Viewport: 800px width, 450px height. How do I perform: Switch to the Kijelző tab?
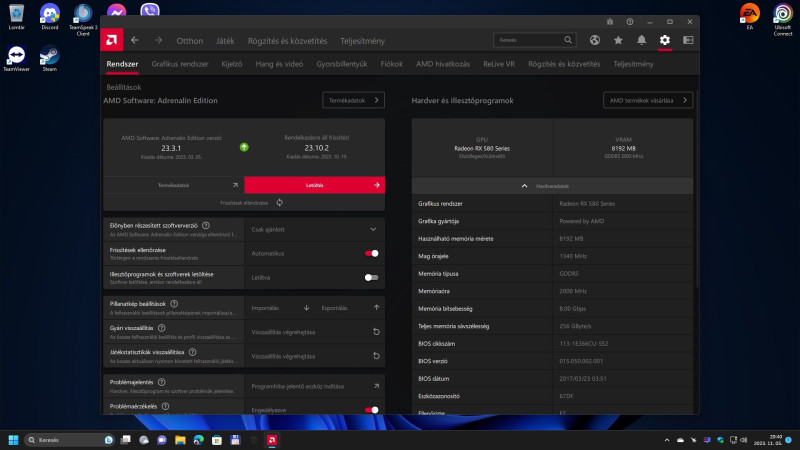click(232, 64)
